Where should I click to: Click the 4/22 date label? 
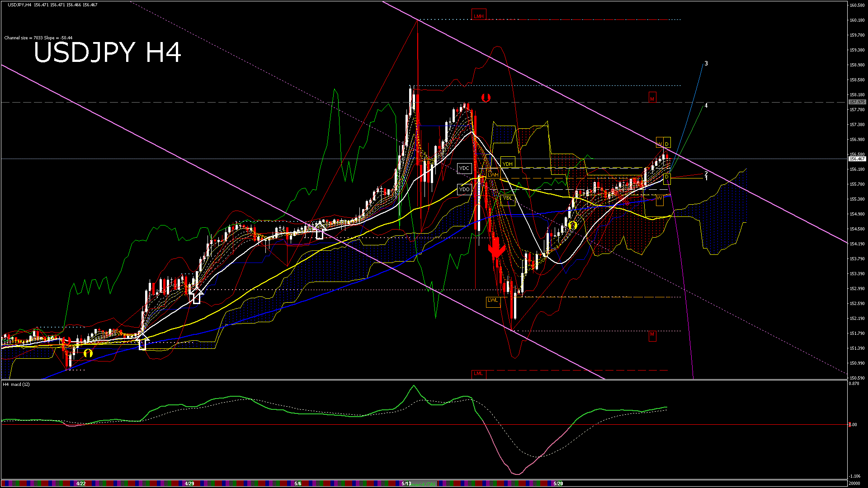tap(81, 483)
